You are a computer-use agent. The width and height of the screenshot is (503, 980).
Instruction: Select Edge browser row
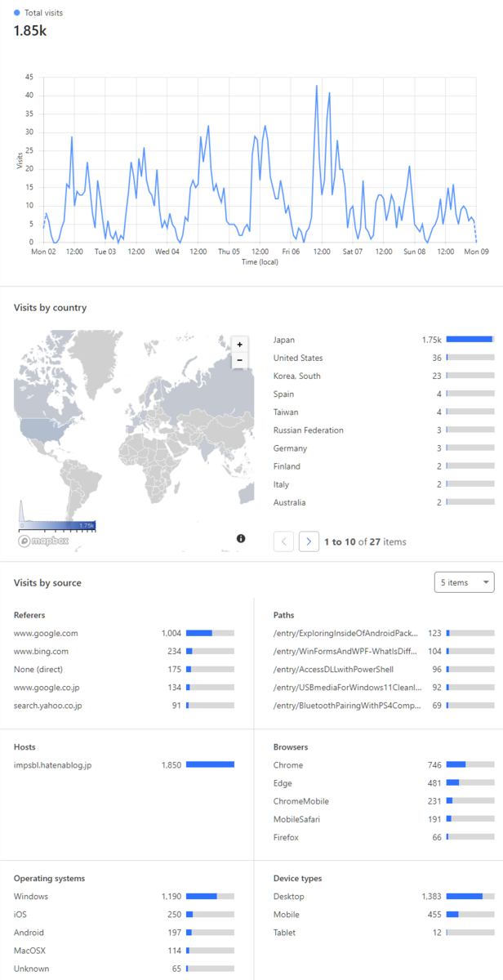tap(384, 783)
